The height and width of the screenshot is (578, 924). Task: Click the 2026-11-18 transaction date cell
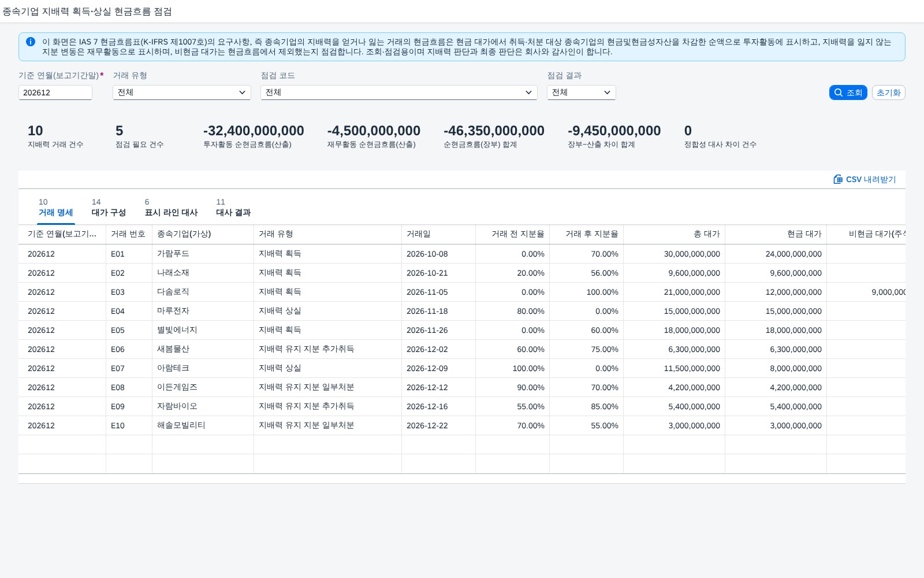pyautogui.click(x=438, y=311)
